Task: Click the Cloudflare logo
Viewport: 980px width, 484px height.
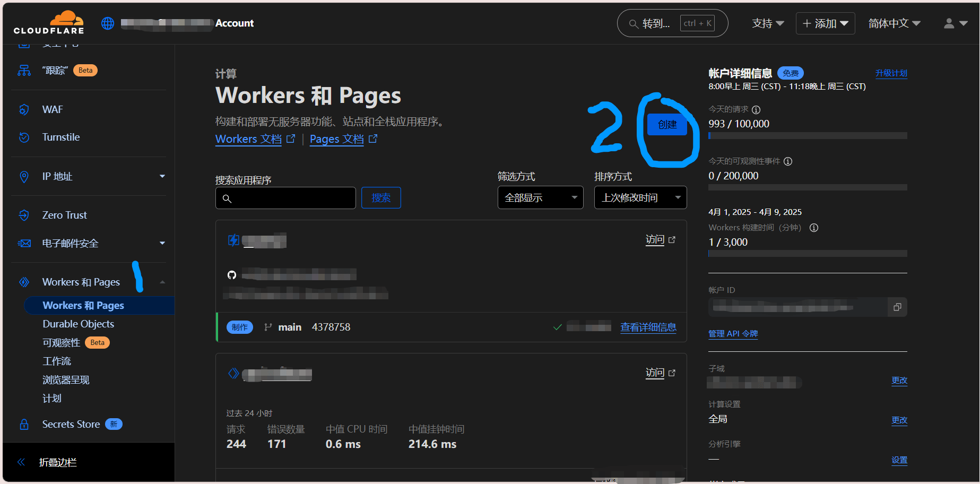Action: (49, 22)
